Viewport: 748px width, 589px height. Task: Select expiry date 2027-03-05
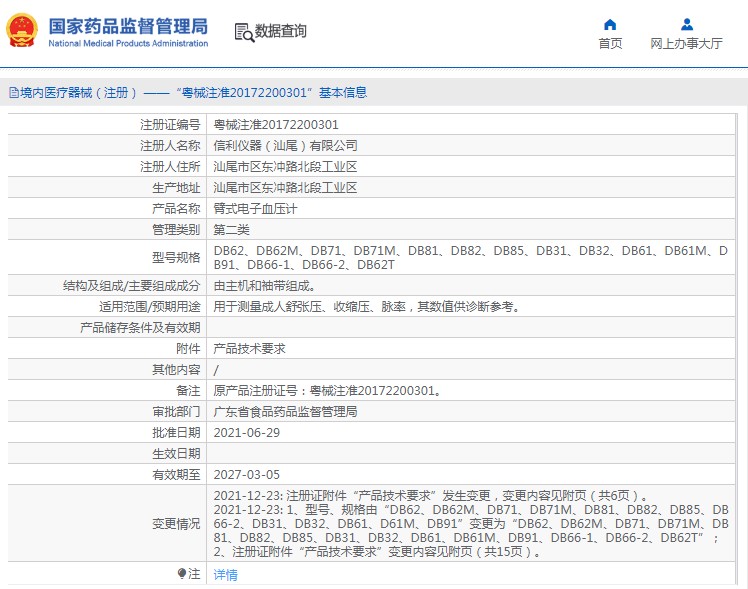(247, 475)
